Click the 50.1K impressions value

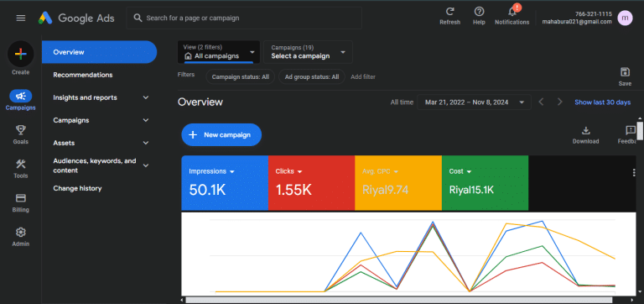[x=207, y=190]
